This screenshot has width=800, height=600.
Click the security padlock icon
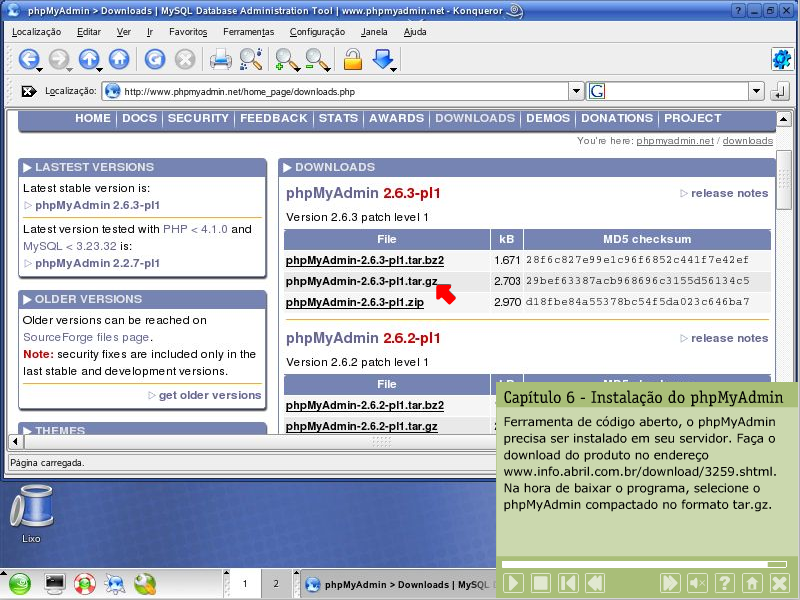pos(352,59)
